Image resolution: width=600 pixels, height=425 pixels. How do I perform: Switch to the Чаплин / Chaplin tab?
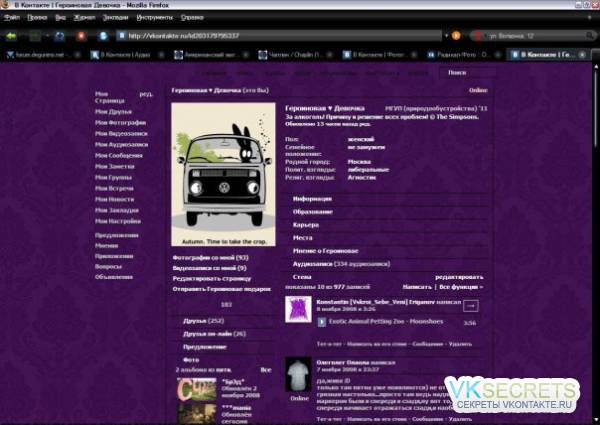coord(294,55)
